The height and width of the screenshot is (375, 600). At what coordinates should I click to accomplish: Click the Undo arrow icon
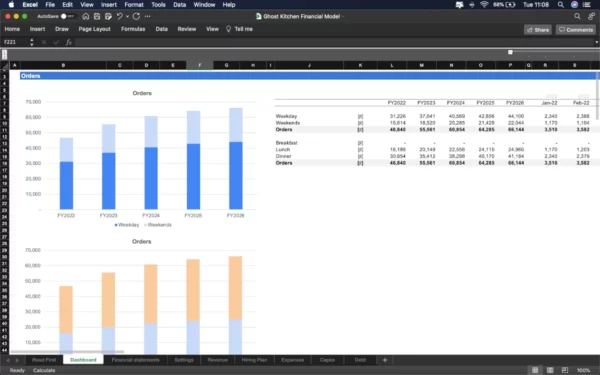119,16
